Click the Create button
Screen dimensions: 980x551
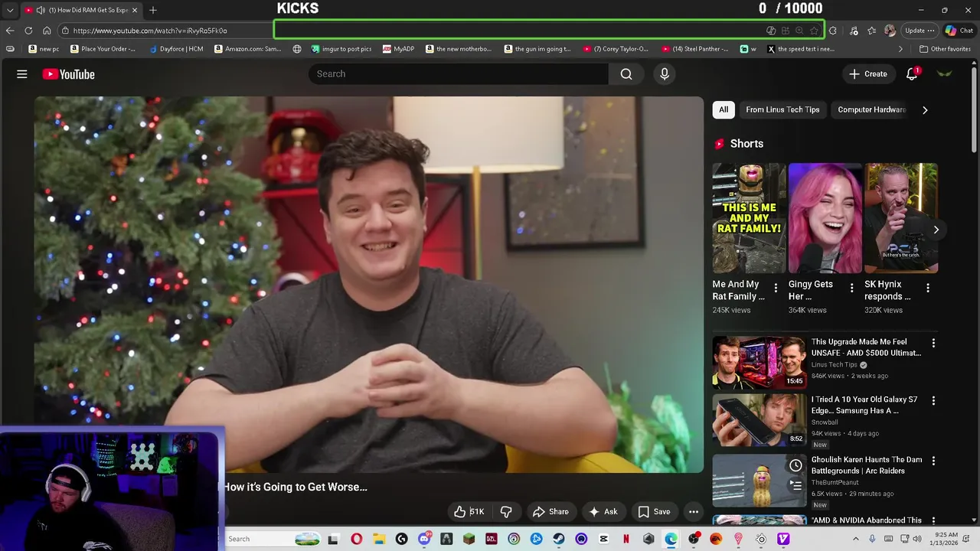pos(867,74)
